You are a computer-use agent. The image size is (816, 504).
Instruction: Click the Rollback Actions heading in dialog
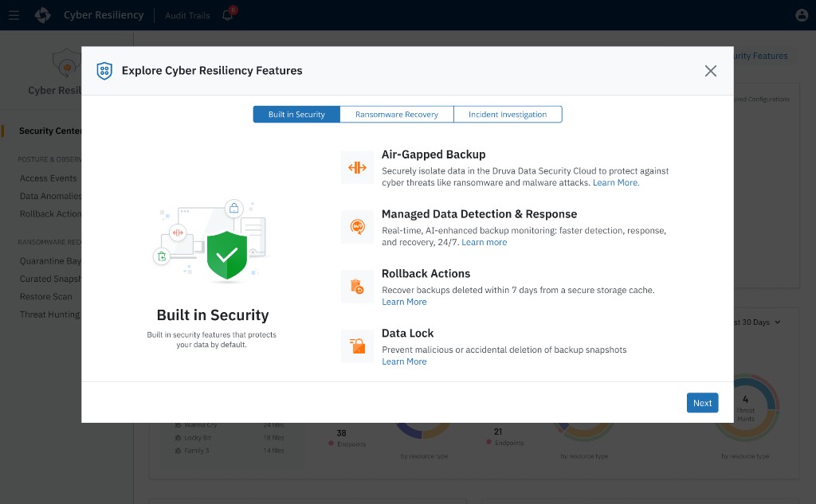click(426, 274)
